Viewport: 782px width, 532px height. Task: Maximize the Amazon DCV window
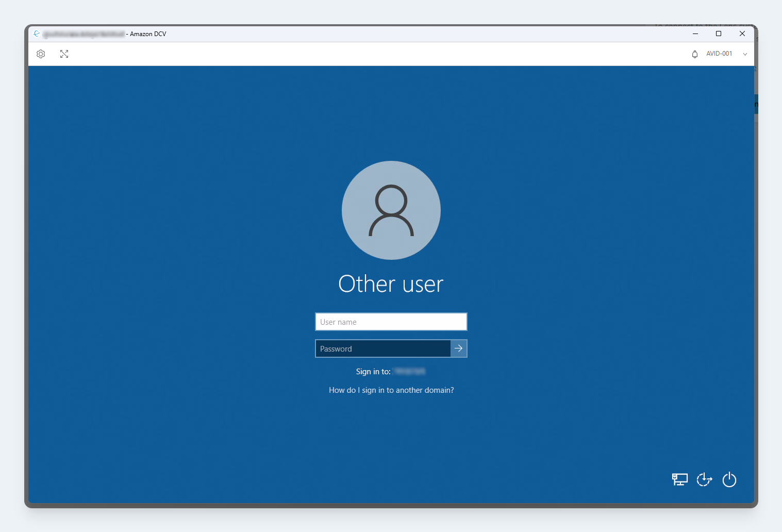coord(718,34)
